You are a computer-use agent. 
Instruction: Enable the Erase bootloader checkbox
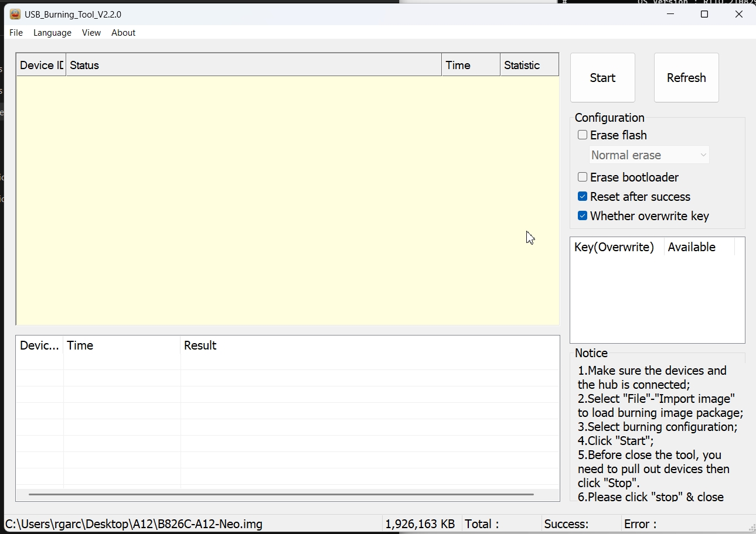click(x=583, y=177)
